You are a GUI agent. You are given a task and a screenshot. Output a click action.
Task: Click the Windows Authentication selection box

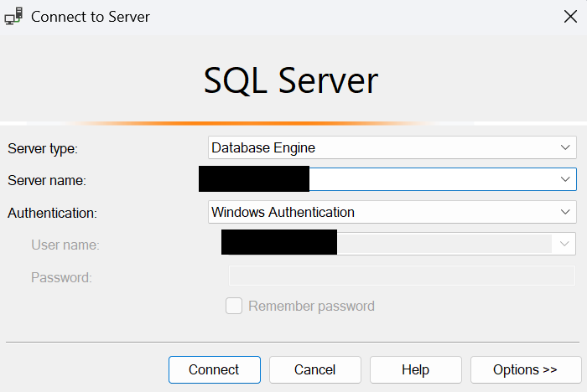point(377,212)
